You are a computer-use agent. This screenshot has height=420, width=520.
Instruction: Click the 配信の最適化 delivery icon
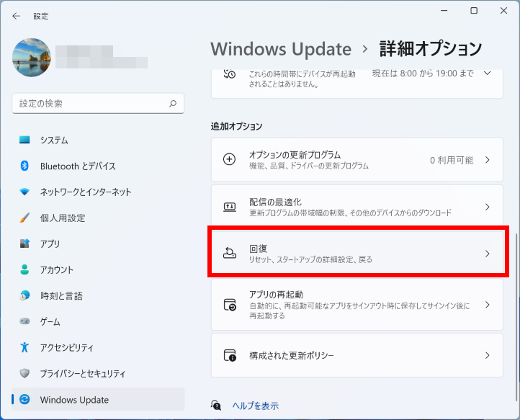230,207
